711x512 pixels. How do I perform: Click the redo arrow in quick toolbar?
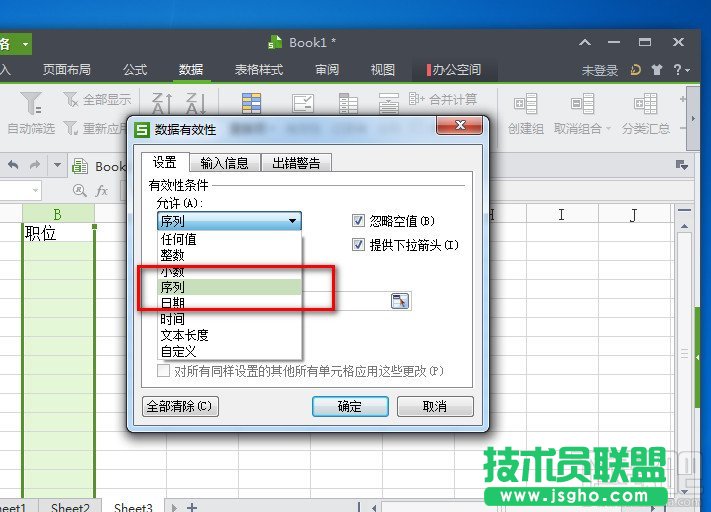coord(35,165)
